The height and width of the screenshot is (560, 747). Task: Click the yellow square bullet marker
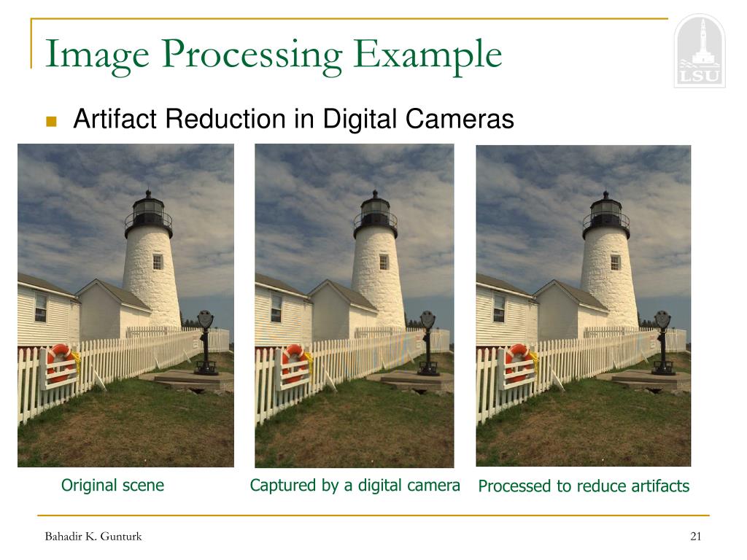pyautogui.click(x=52, y=122)
